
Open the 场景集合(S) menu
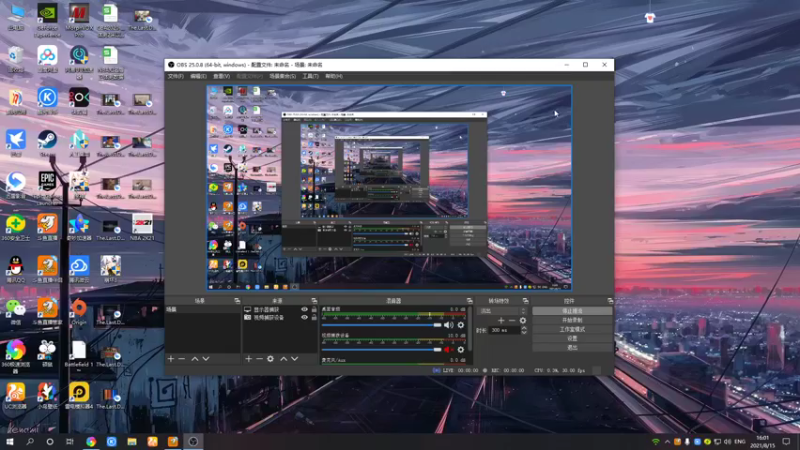click(x=283, y=76)
